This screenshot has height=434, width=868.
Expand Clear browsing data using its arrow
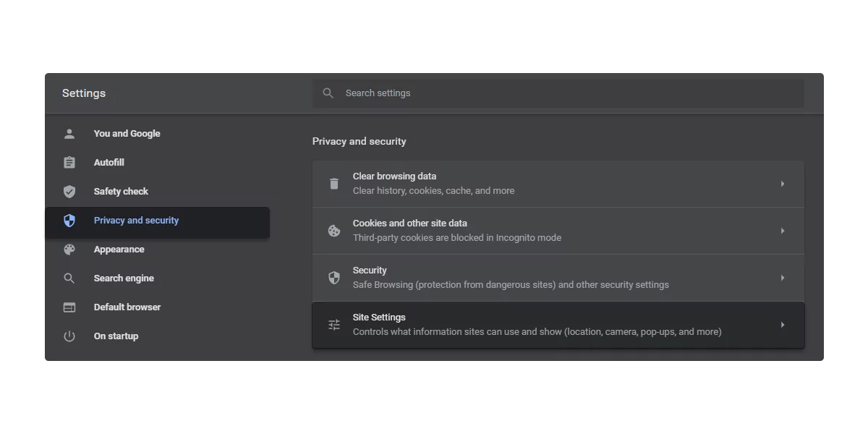[783, 184]
